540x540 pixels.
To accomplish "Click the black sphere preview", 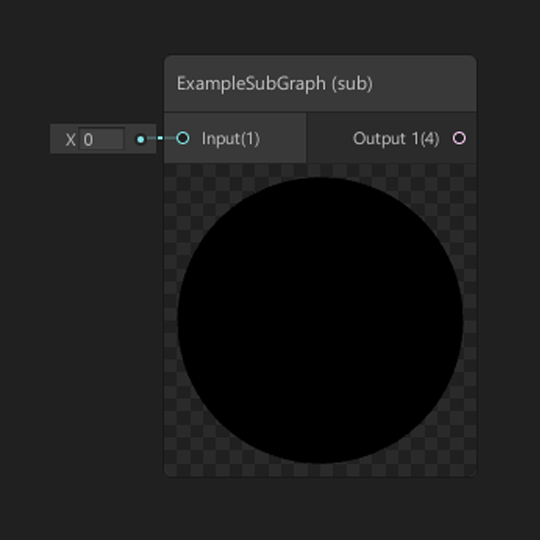I will (320, 320).
